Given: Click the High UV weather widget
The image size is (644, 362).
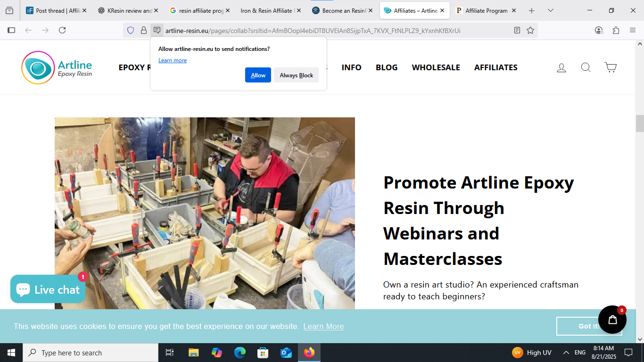Looking at the screenshot, I should coord(532,353).
